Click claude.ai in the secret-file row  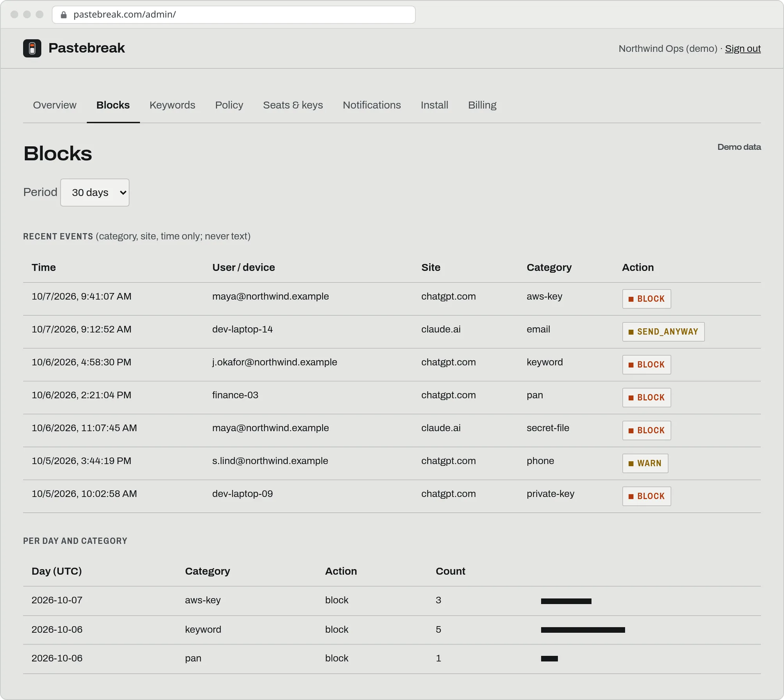441,428
